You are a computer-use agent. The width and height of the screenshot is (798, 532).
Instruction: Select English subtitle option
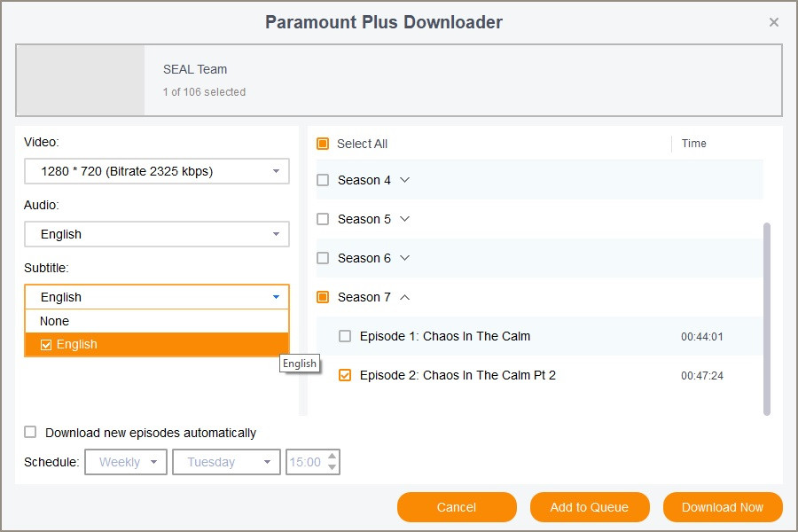tap(76, 344)
